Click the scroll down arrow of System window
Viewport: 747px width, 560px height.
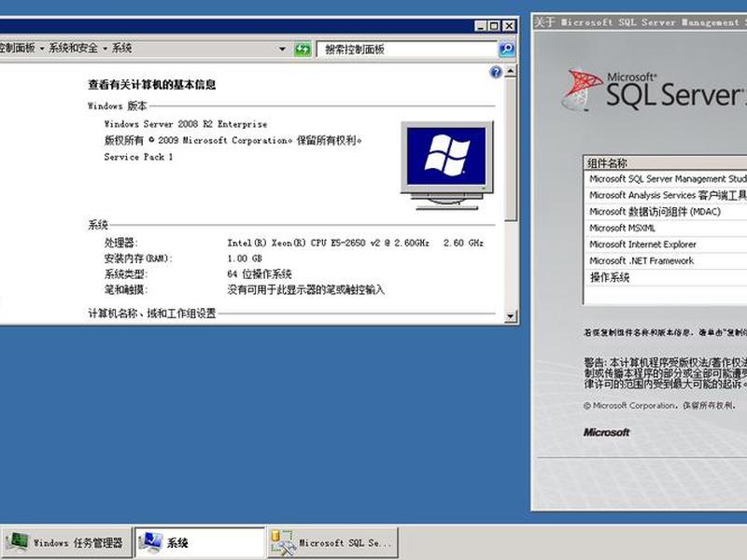[x=510, y=315]
